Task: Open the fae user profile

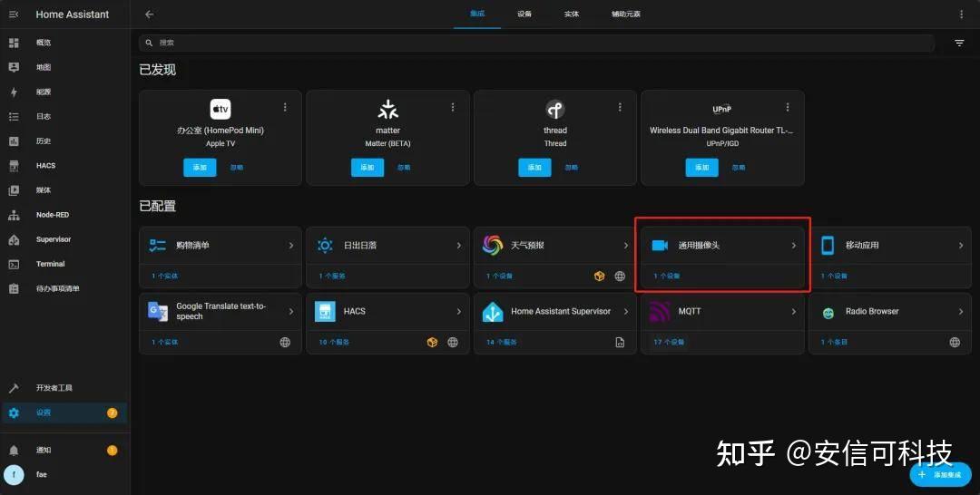Action: (x=65, y=474)
